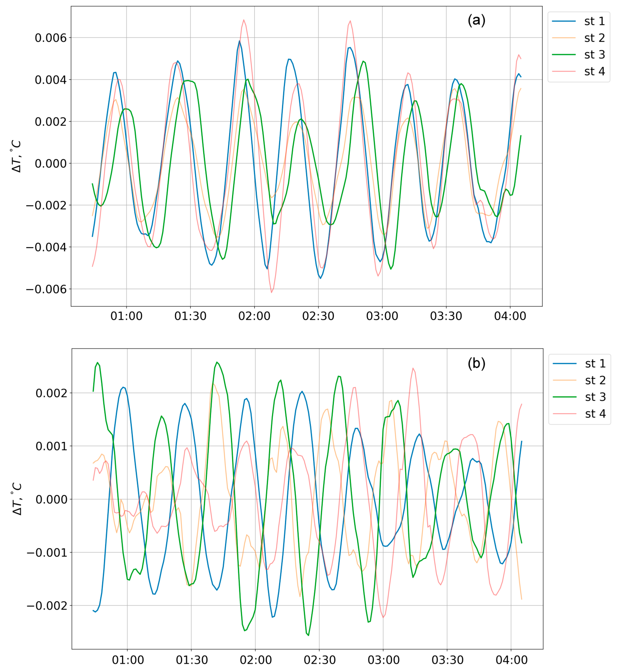Click the st 4 legend entry in plot (b)
Viewport: 622px width, 672px height.
coord(595,414)
